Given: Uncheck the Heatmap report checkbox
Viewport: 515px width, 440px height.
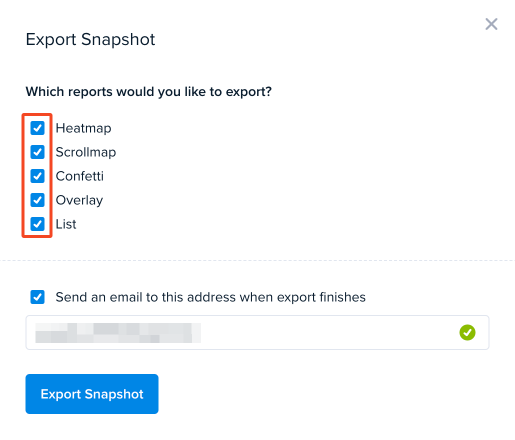Looking at the screenshot, I should (x=37, y=128).
